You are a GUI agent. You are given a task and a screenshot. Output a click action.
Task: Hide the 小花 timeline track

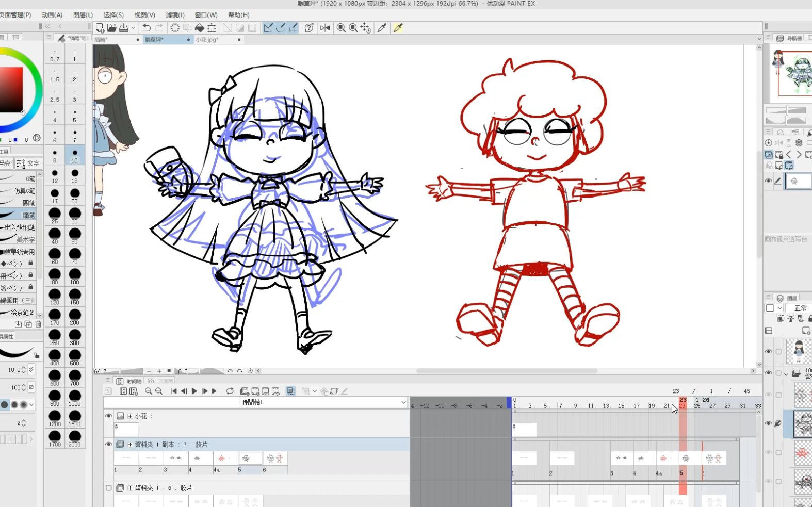coord(108,416)
